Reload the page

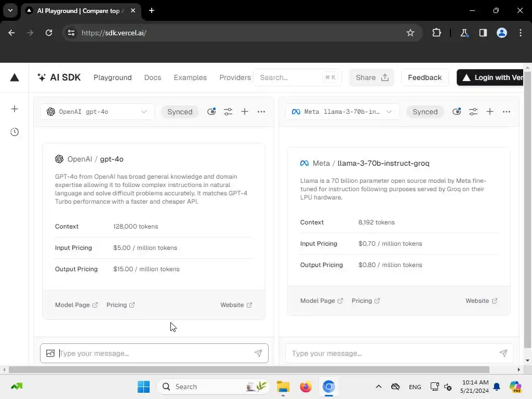point(49,33)
